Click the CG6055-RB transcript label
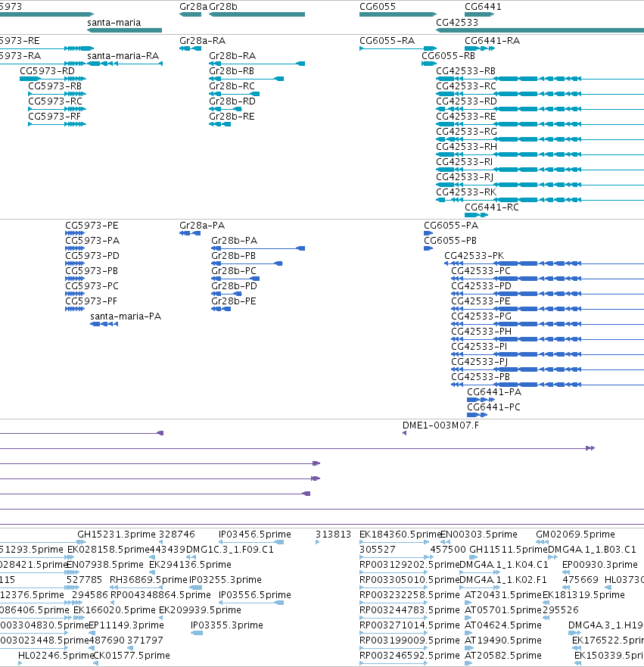The width and height of the screenshot is (644, 667). tap(448, 56)
